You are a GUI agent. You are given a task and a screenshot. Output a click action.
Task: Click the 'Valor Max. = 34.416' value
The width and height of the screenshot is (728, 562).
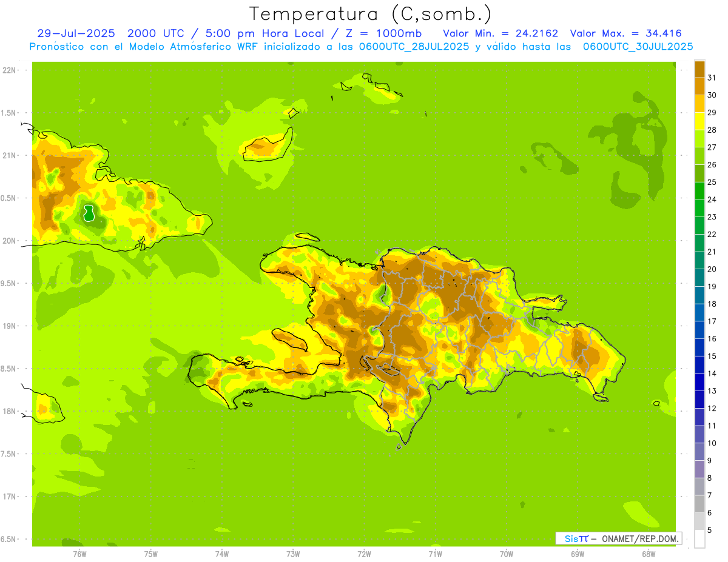[626, 33]
